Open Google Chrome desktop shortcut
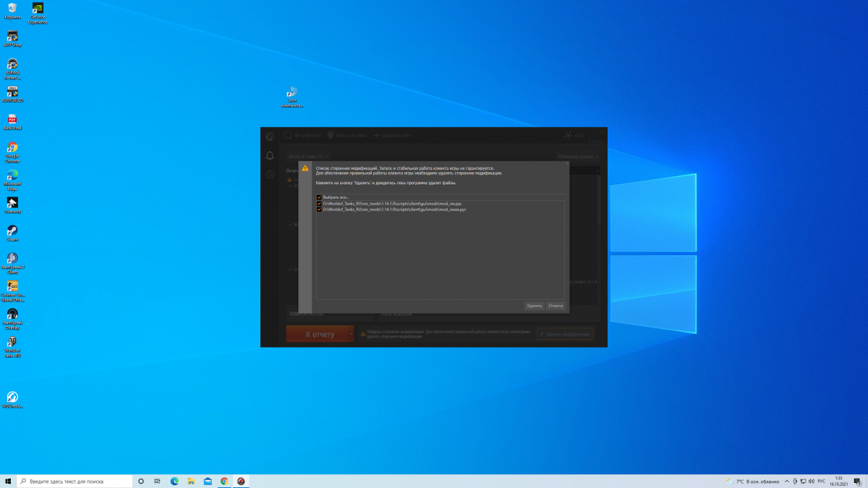Image resolution: width=868 pixels, height=488 pixels. pos(12,148)
